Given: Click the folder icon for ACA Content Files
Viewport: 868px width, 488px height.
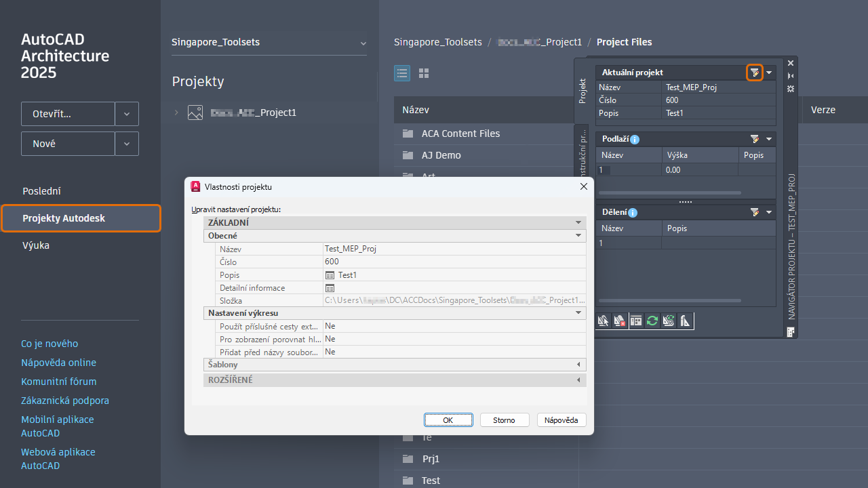Looking at the screenshot, I should click(x=408, y=134).
